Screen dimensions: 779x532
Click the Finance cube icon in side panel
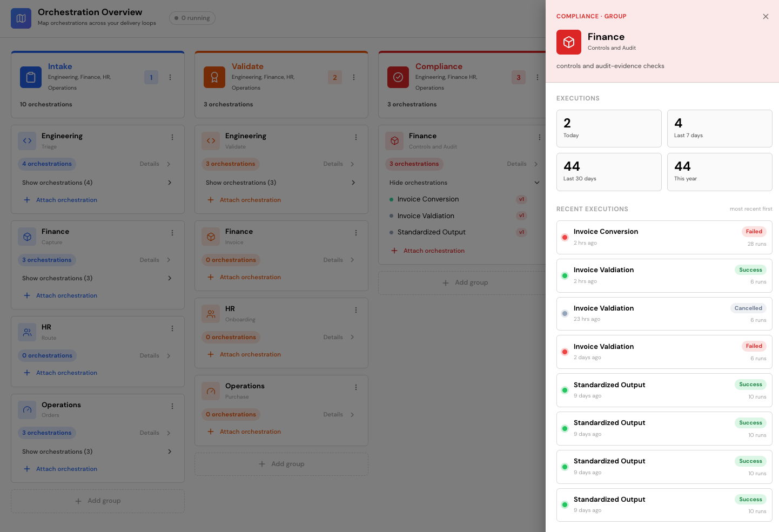coord(569,42)
